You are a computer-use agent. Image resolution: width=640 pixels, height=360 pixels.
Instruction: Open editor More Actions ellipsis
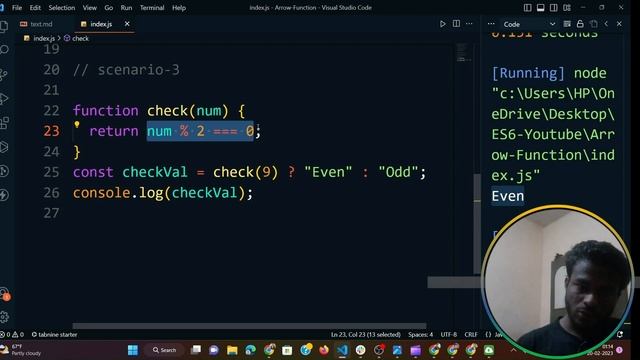(x=469, y=24)
